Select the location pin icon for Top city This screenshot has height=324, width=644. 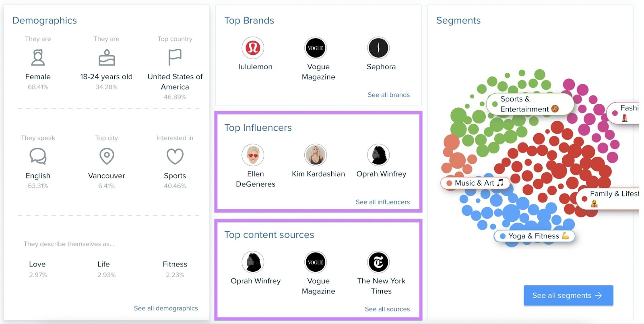(x=106, y=156)
